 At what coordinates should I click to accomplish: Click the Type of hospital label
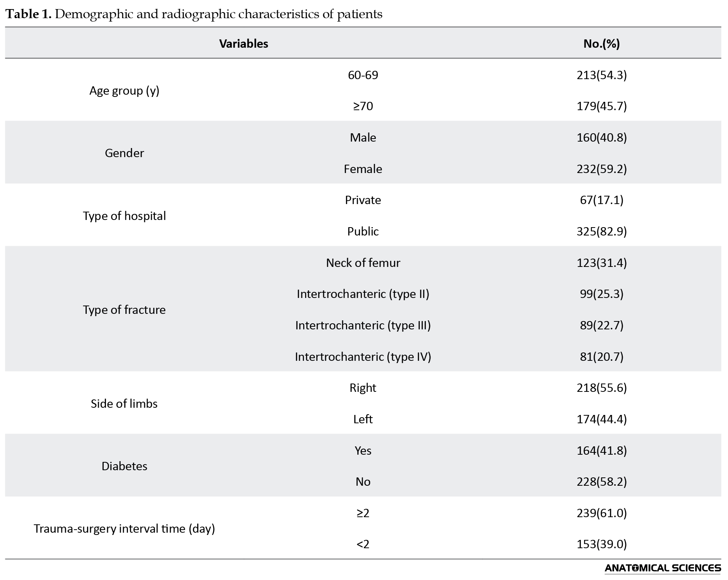(x=124, y=216)
